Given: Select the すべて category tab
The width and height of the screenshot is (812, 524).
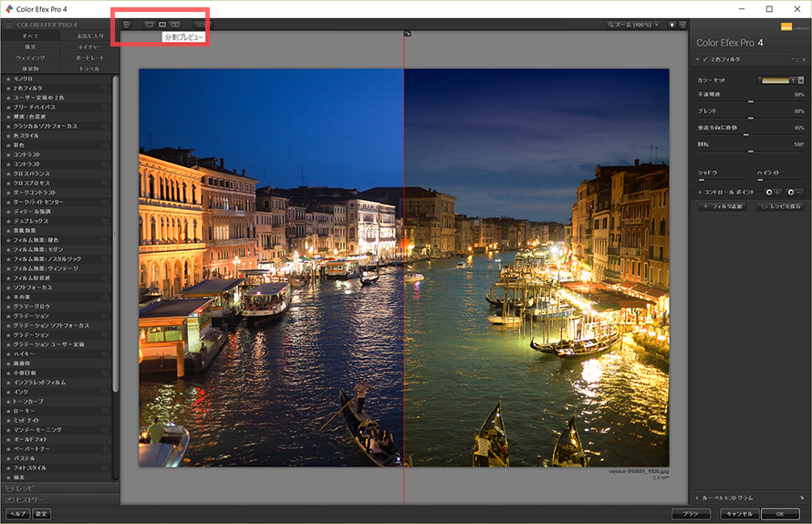Looking at the screenshot, I should pyautogui.click(x=30, y=36).
